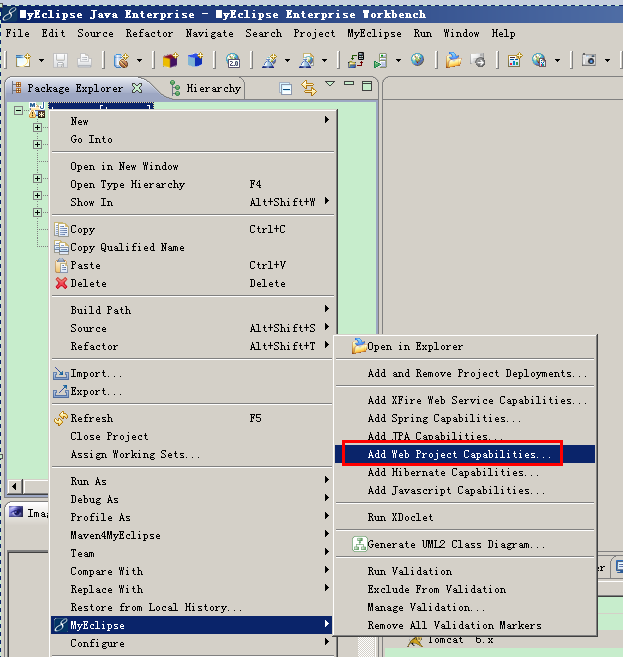The width and height of the screenshot is (623, 657).
Task: Open dropdown beside the camera icon
Action: point(607,61)
